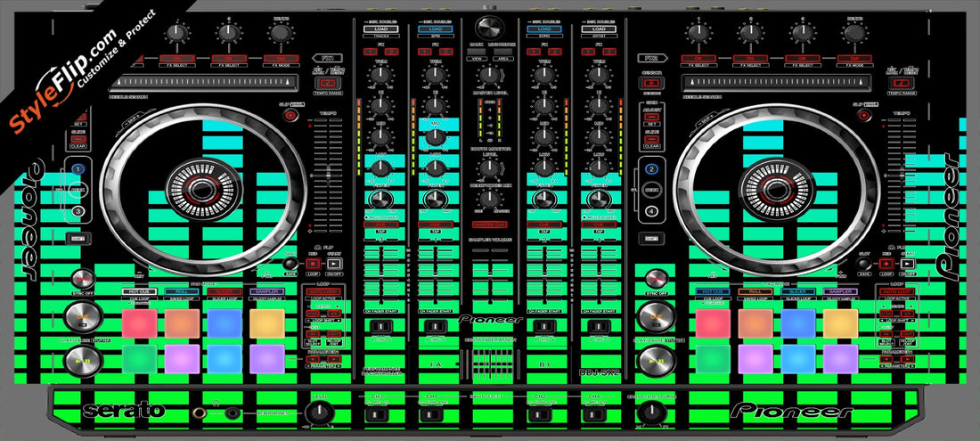Image resolution: width=980 pixels, height=441 pixels.
Task: Select SAMPLER pad mode on right deck
Action: [840, 291]
